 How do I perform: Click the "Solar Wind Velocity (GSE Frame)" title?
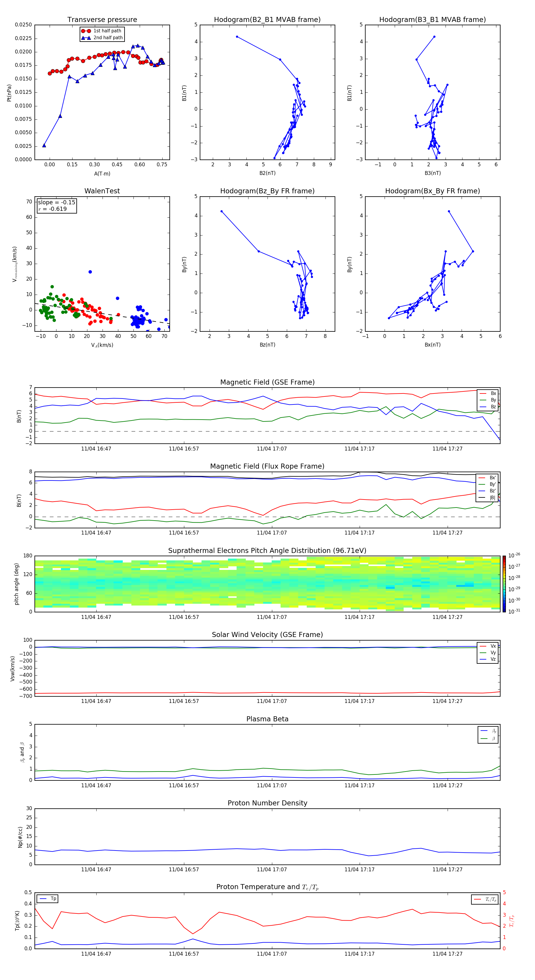coord(267,635)
